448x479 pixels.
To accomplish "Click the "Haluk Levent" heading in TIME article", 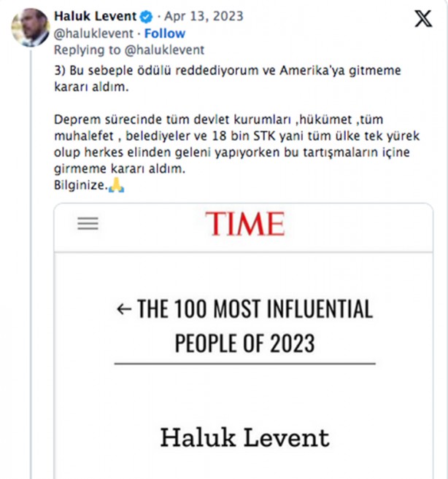I will pos(244,437).
